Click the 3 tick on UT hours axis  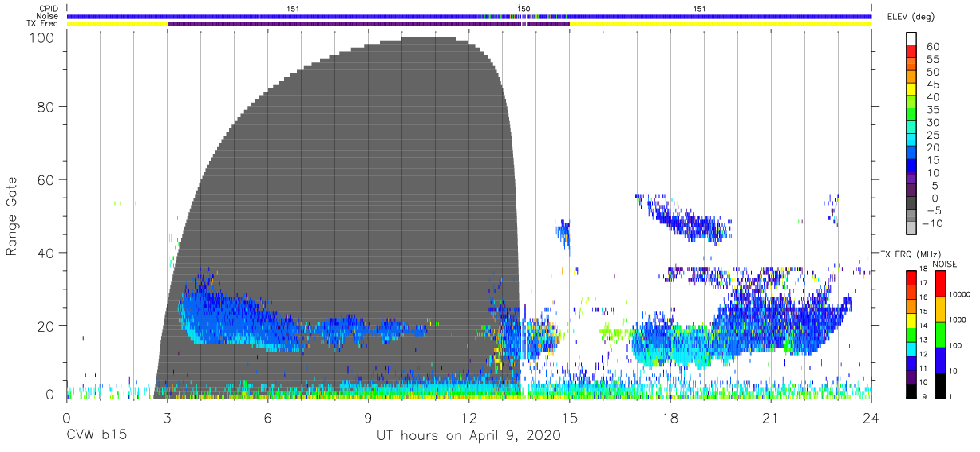tap(167, 417)
